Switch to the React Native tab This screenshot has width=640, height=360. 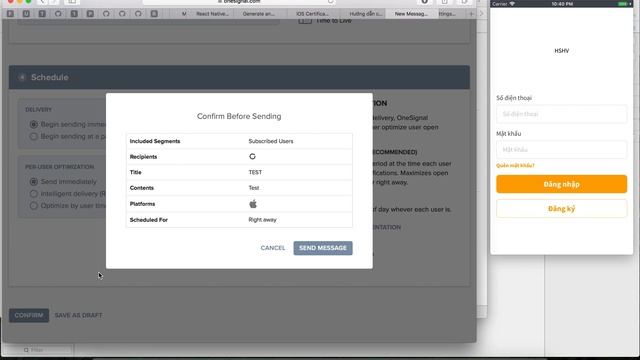212,13
